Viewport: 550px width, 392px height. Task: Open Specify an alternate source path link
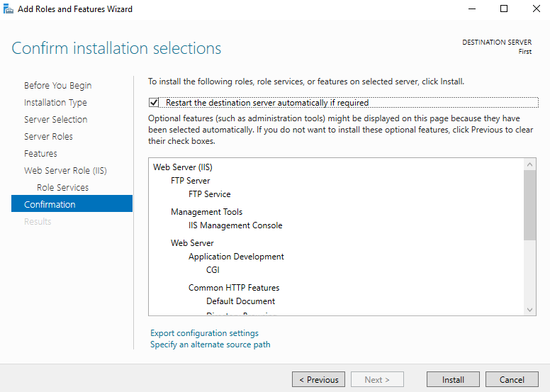(x=211, y=345)
